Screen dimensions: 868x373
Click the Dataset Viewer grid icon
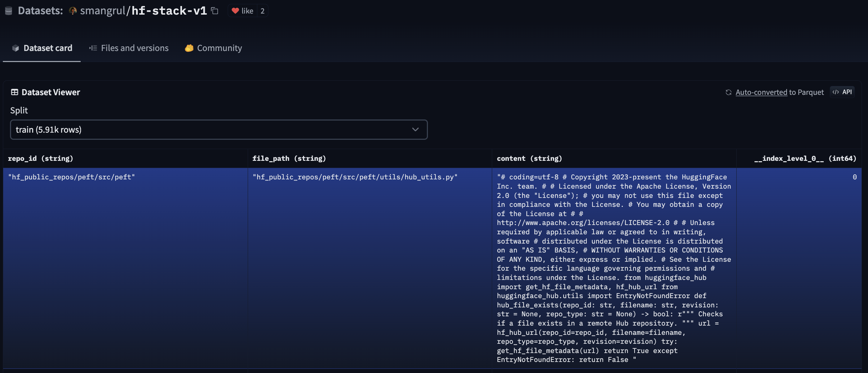pyautogui.click(x=15, y=92)
